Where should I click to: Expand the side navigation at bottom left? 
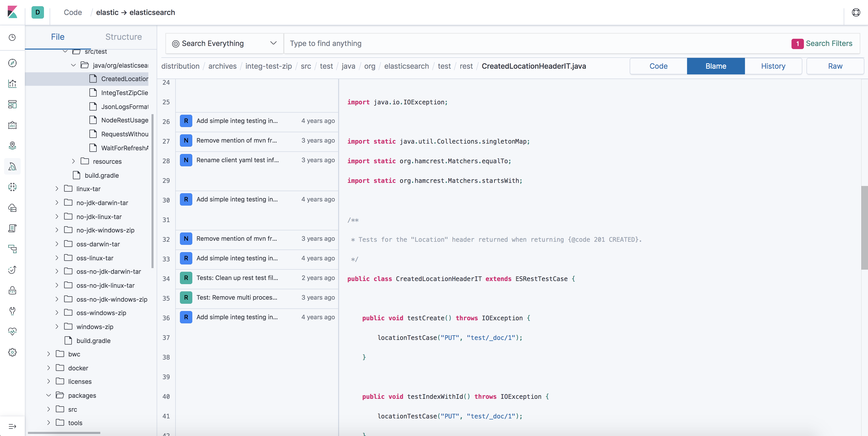tap(12, 426)
